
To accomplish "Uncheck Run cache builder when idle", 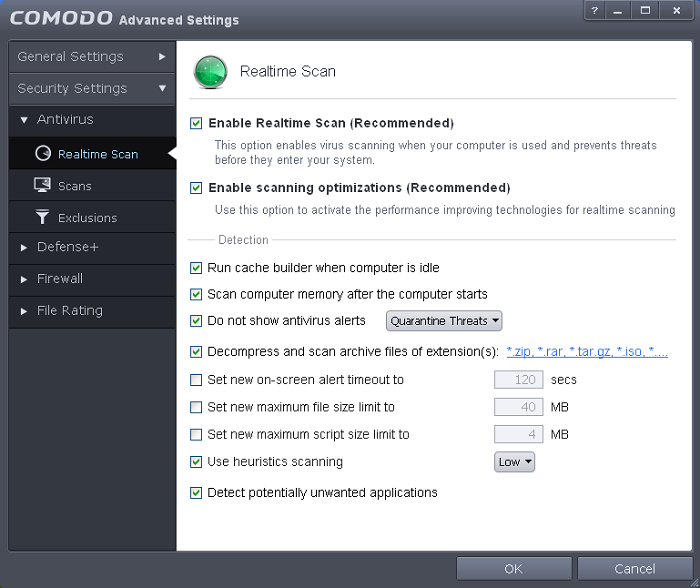I will 196,268.
